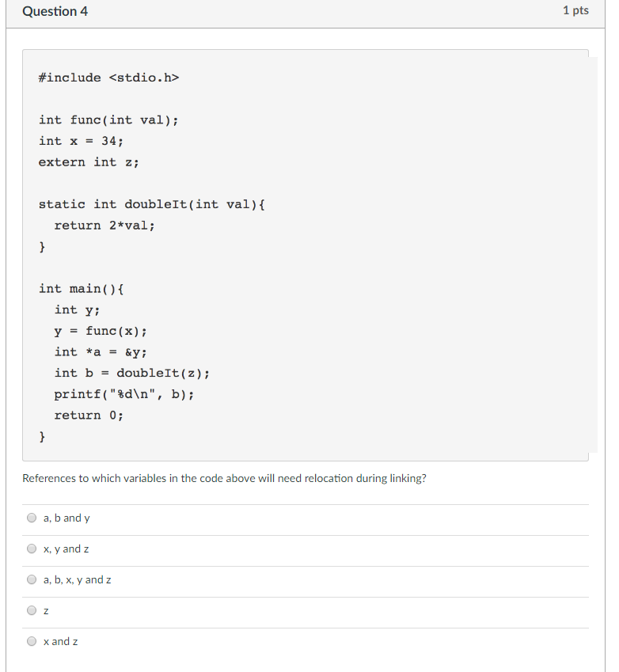Click the answer label 'z'

(44, 610)
